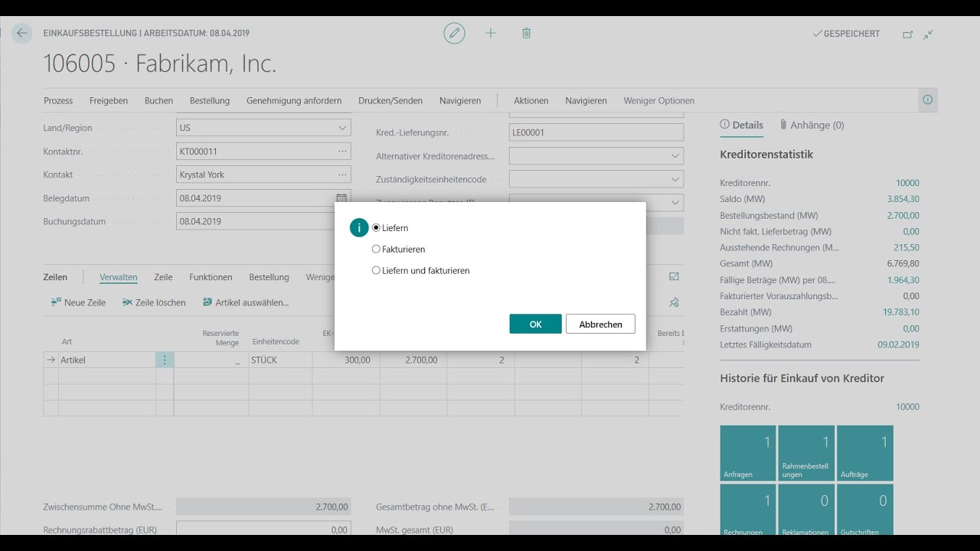Click the pencil edit icon

pyautogui.click(x=454, y=33)
